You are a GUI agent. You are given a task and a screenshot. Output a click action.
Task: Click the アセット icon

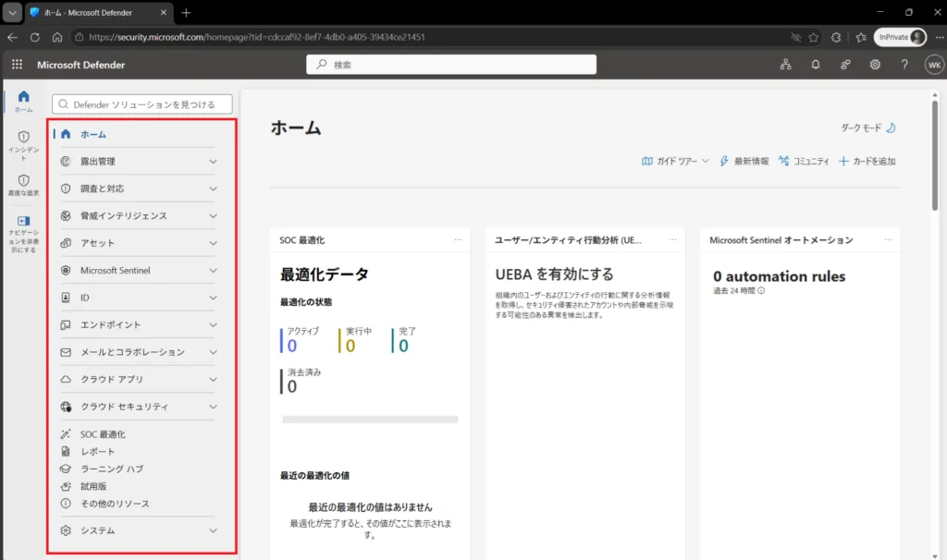66,243
